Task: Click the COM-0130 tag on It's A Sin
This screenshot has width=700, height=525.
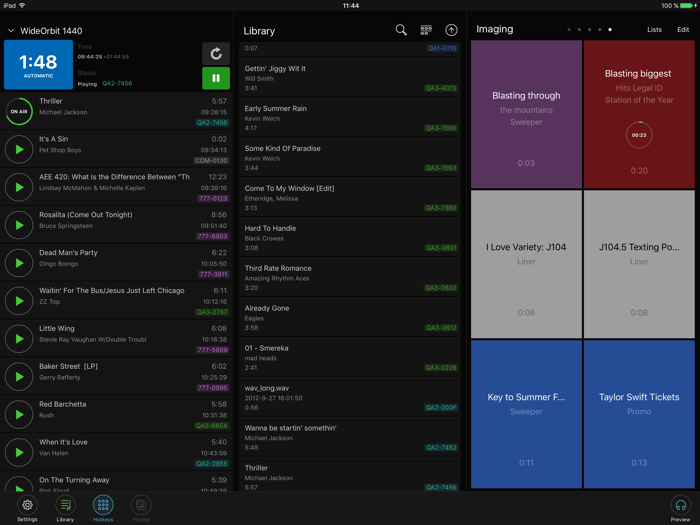Action: click(211, 160)
